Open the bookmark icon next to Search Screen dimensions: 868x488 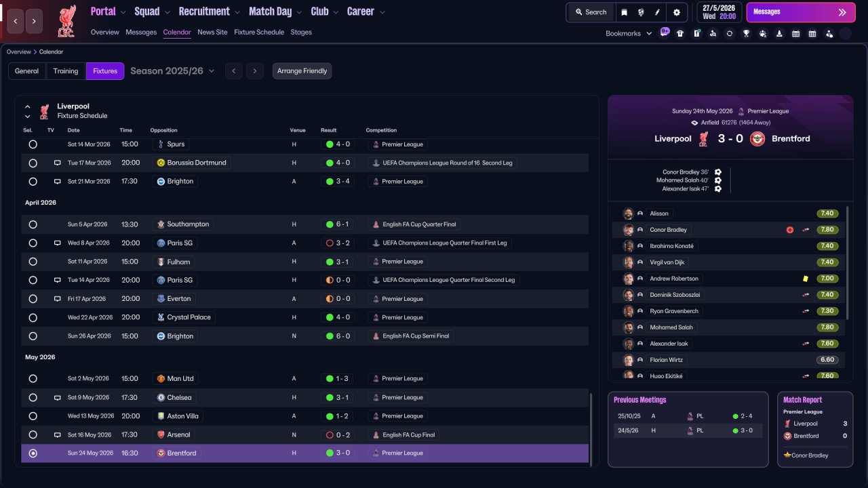click(625, 12)
